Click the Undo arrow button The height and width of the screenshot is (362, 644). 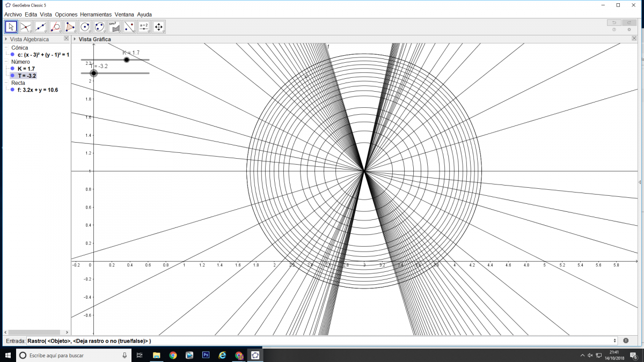coord(614,23)
